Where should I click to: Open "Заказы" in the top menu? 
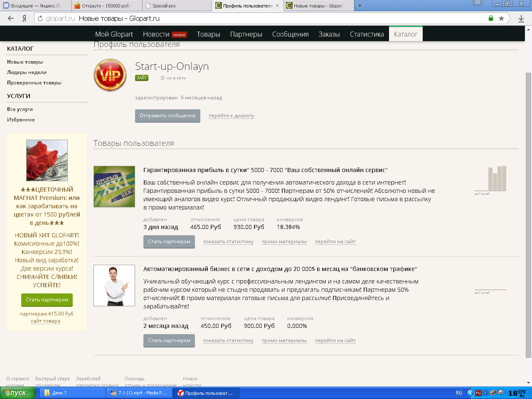tap(329, 34)
